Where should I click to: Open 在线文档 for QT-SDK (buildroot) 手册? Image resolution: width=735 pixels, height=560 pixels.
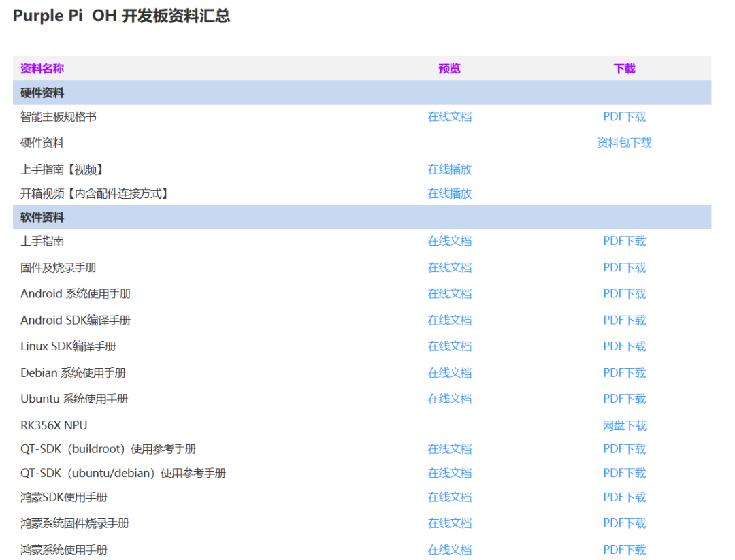[449, 449]
